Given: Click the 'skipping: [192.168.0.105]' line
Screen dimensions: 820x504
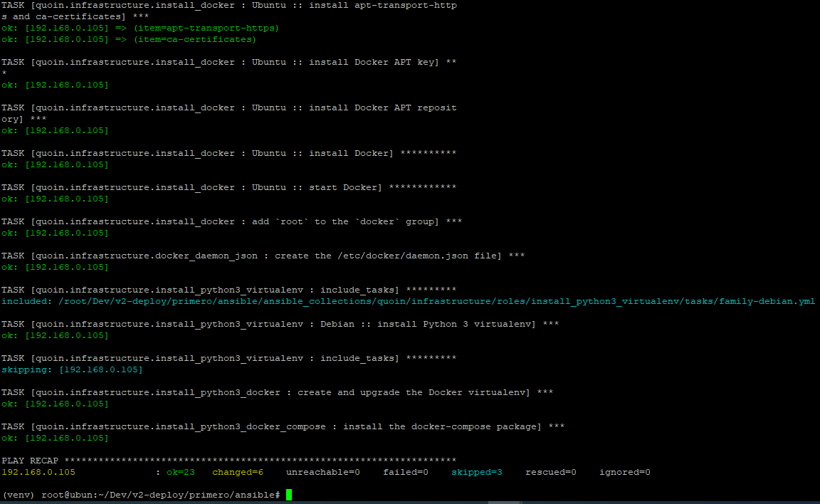Looking at the screenshot, I should 72,369.
